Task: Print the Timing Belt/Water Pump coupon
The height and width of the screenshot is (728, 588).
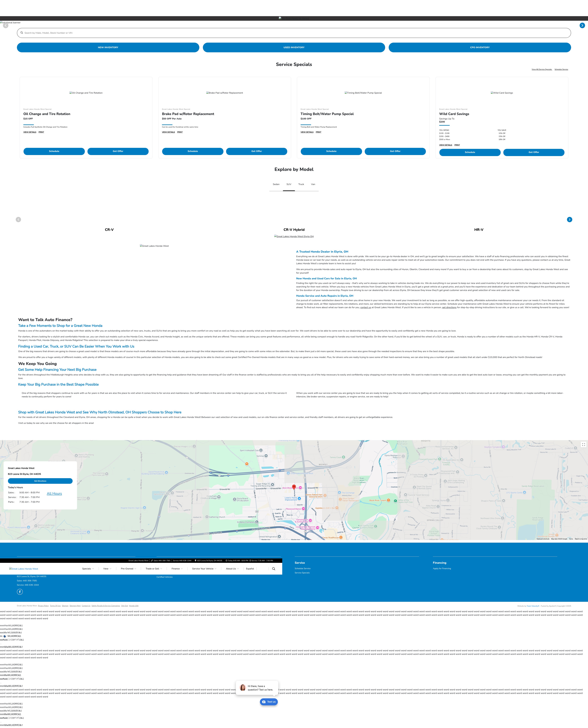Action: click(x=318, y=132)
